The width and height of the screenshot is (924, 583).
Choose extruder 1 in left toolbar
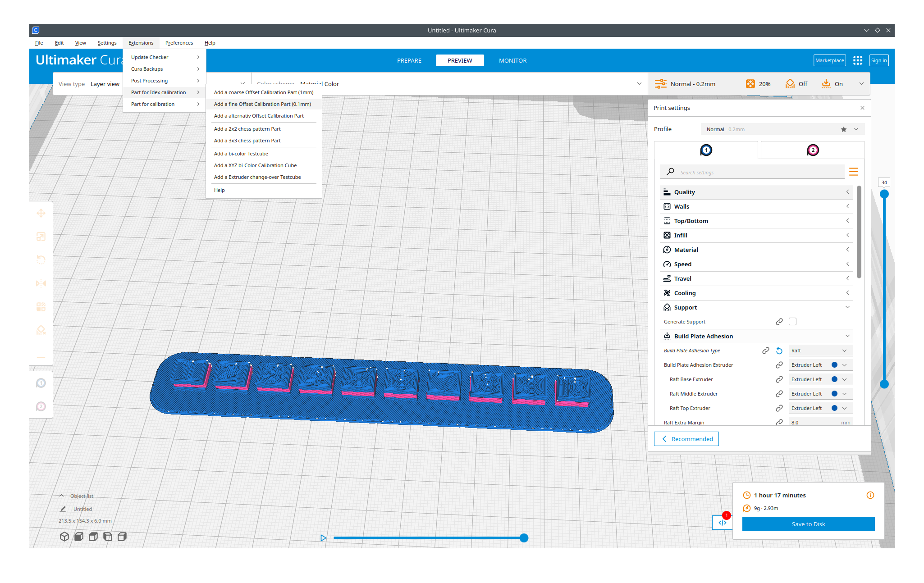pyautogui.click(x=41, y=383)
